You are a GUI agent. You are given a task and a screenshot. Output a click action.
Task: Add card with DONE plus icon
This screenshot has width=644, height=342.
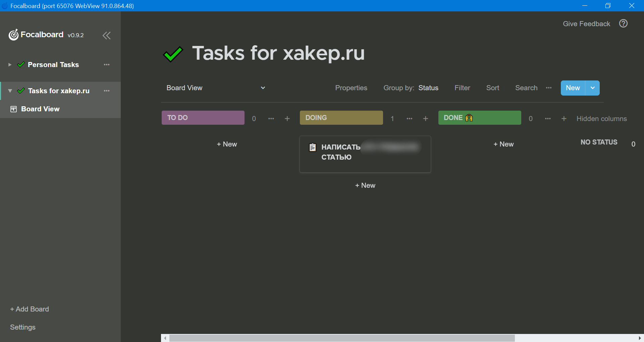click(x=564, y=119)
